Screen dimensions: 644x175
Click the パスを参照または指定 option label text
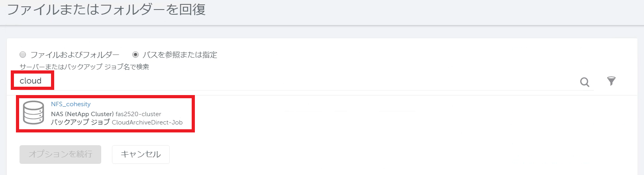click(180, 55)
